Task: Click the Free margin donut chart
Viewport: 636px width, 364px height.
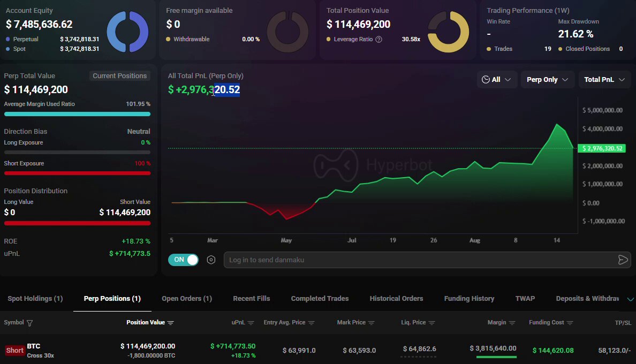Action: [287, 32]
